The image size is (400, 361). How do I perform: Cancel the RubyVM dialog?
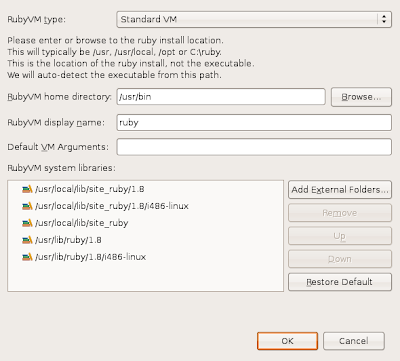[x=354, y=341]
